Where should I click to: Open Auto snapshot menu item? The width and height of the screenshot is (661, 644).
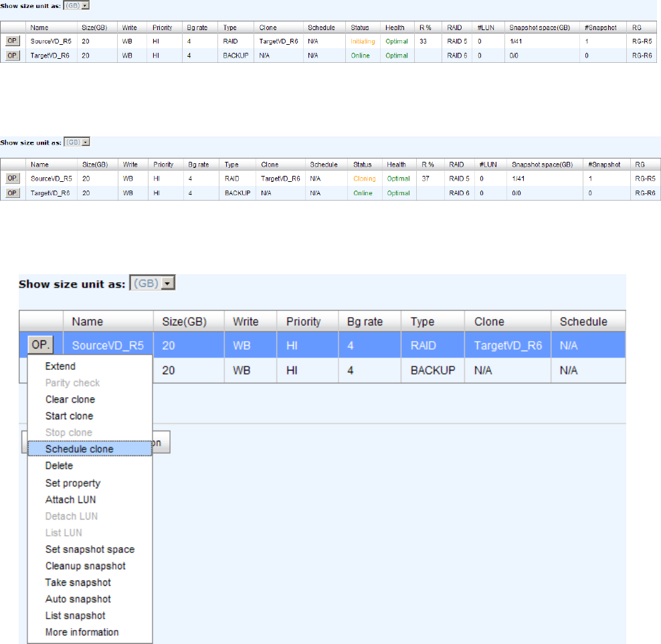(78, 599)
